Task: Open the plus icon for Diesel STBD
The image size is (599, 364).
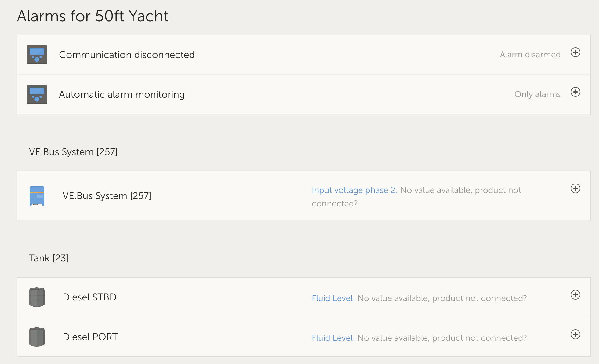Action: coord(575,295)
